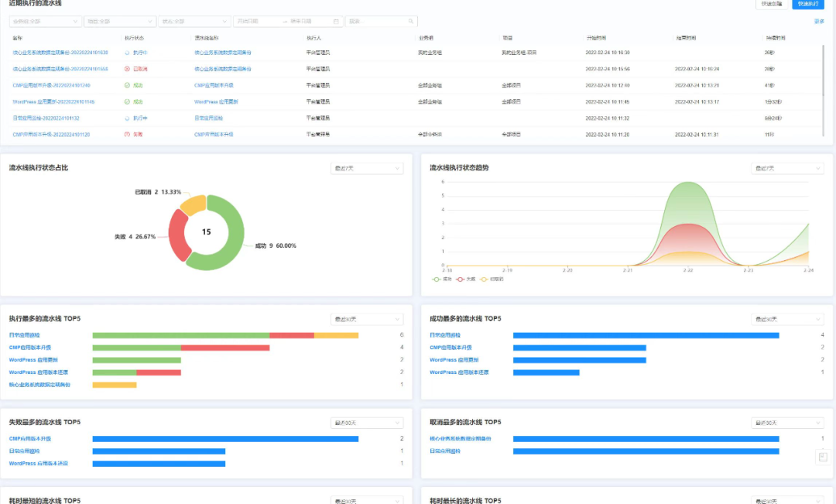Click the 更多 link above the table
This screenshot has width=836, height=504.
[819, 22]
